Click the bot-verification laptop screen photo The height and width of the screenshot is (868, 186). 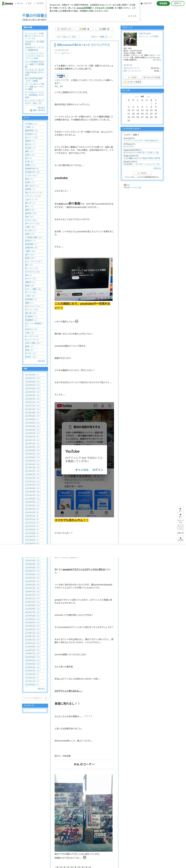click(x=84, y=279)
